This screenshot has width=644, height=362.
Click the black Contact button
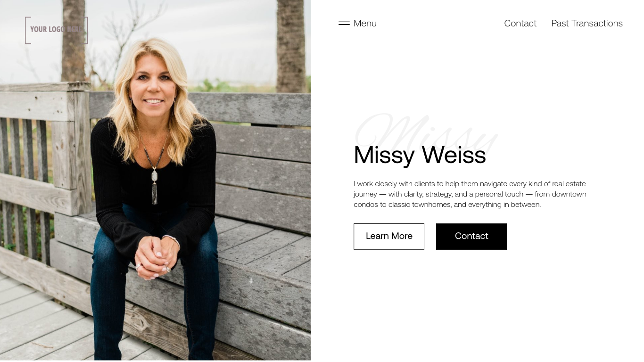pos(471,237)
